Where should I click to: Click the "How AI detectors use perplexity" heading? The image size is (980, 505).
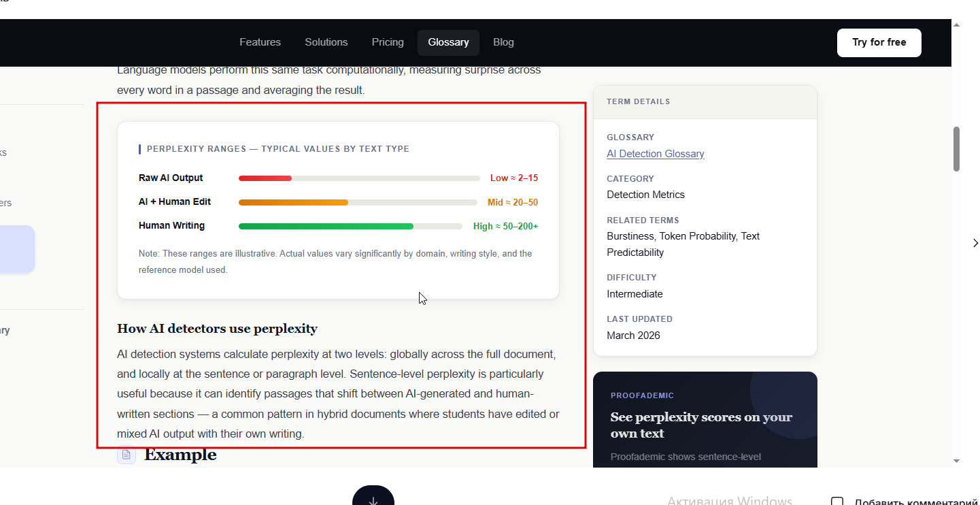click(217, 329)
